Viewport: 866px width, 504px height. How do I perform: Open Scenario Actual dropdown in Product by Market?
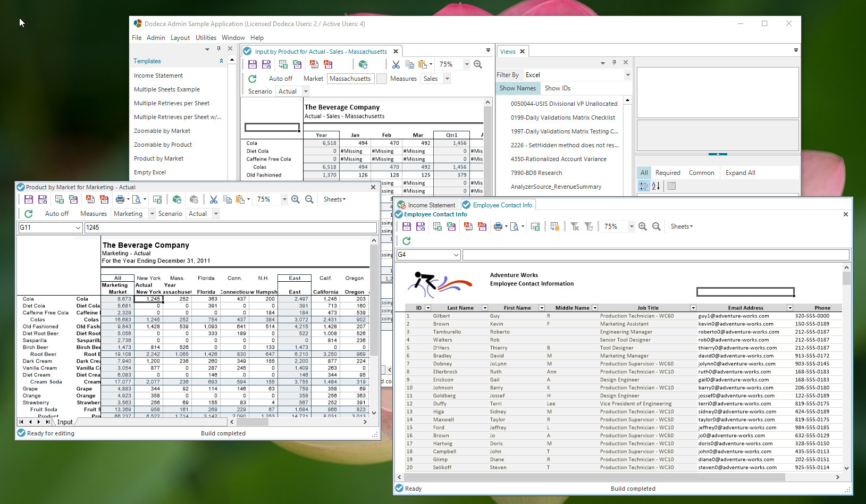click(x=216, y=214)
